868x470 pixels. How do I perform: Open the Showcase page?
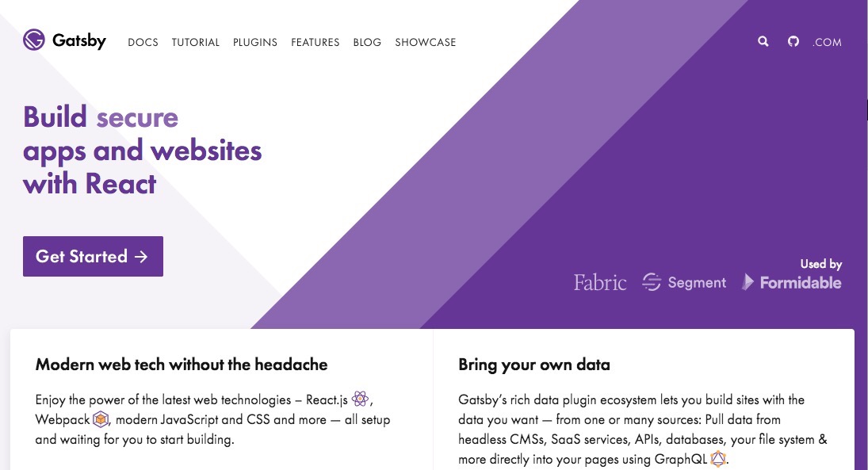pyautogui.click(x=425, y=42)
